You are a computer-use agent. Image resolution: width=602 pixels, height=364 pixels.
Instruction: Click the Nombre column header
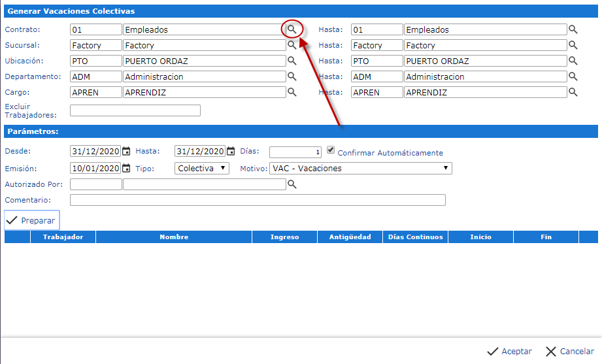[174, 237]
